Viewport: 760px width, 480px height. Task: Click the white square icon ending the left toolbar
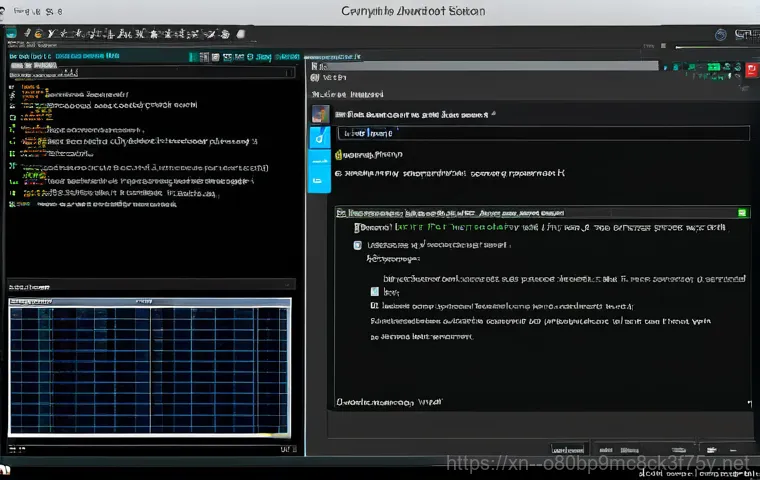[240, 33]
